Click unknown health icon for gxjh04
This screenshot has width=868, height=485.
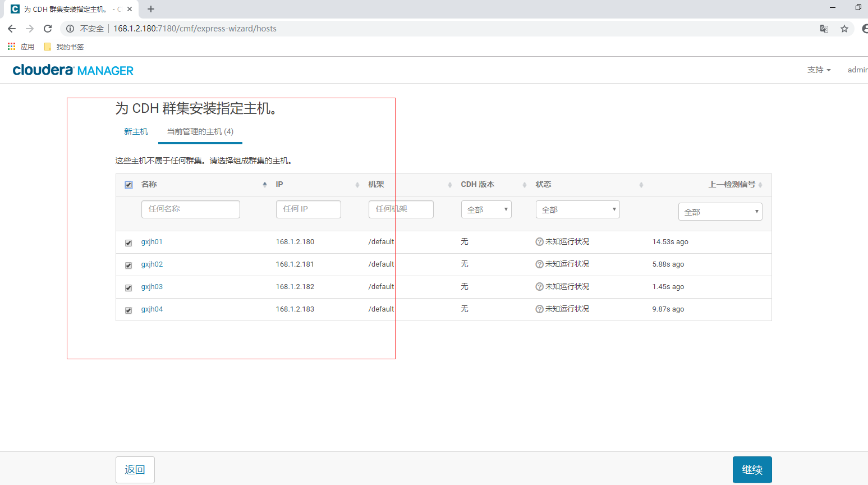(540, 309)
